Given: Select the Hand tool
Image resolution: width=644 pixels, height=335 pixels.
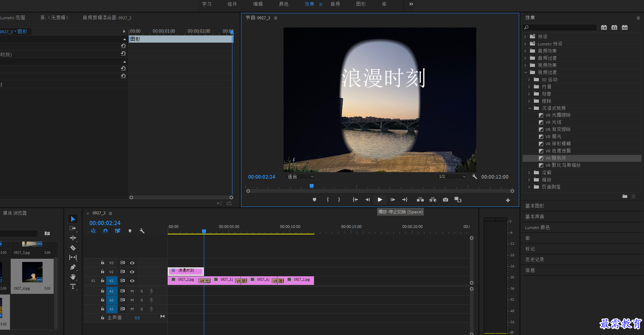Looking at the screenshot, I should (x=73, y=277).
